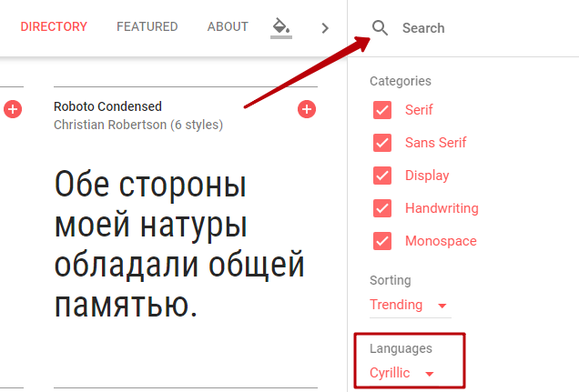Viewport: 579px width, 392px height.
Task: Focus the Search text field
Action: coord(473,28)
